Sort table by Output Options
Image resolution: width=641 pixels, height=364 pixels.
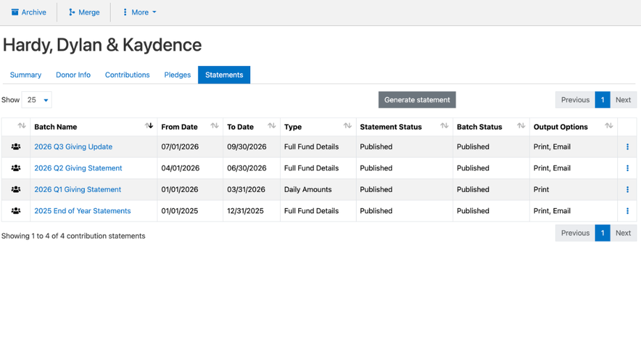[x=573, y=127]
